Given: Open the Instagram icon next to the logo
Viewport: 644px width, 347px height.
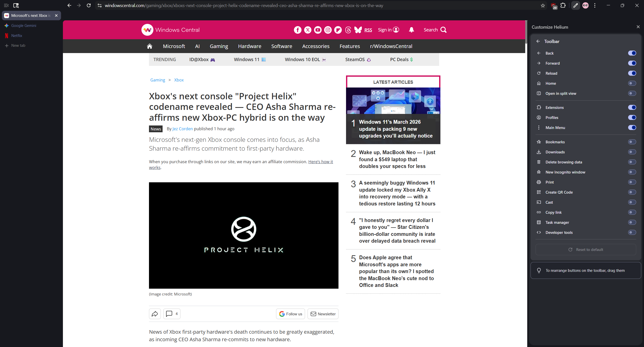Looking at the screenshot, I should [328, 30].
